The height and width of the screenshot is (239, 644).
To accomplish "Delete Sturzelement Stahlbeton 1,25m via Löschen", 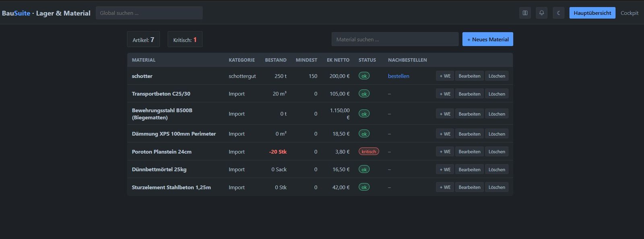I will pos(497,187).
